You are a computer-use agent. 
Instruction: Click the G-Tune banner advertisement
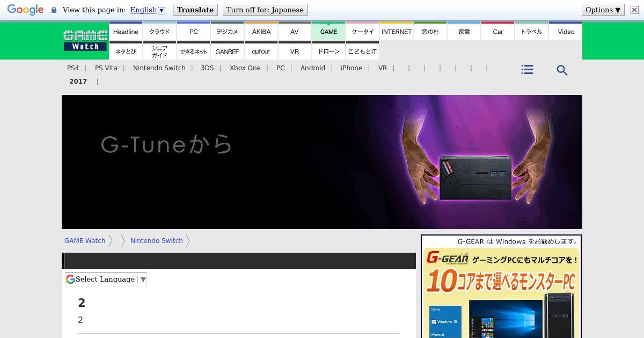pos(322,162)
